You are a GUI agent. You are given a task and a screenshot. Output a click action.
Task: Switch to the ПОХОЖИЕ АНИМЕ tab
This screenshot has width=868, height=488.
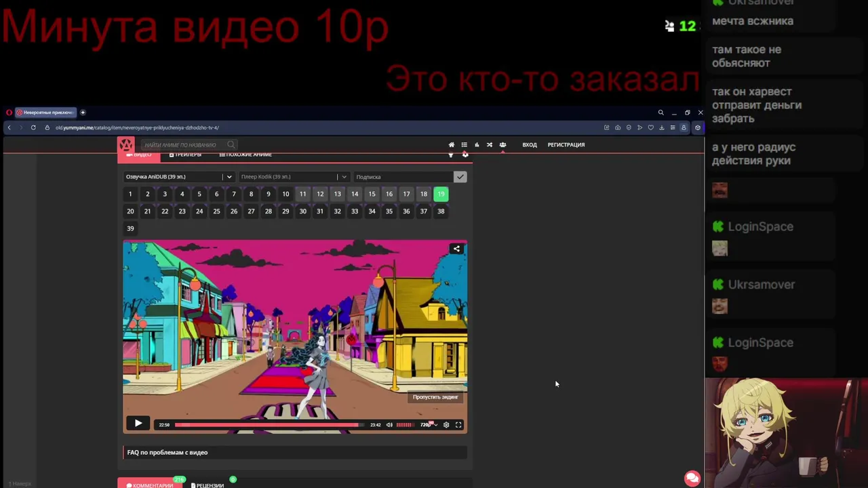[x=245, y=155]
